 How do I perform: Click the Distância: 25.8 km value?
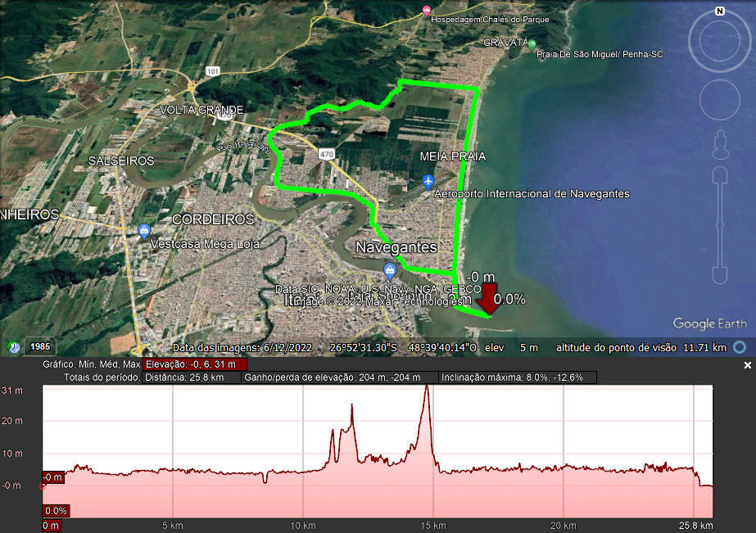(192, 377)
